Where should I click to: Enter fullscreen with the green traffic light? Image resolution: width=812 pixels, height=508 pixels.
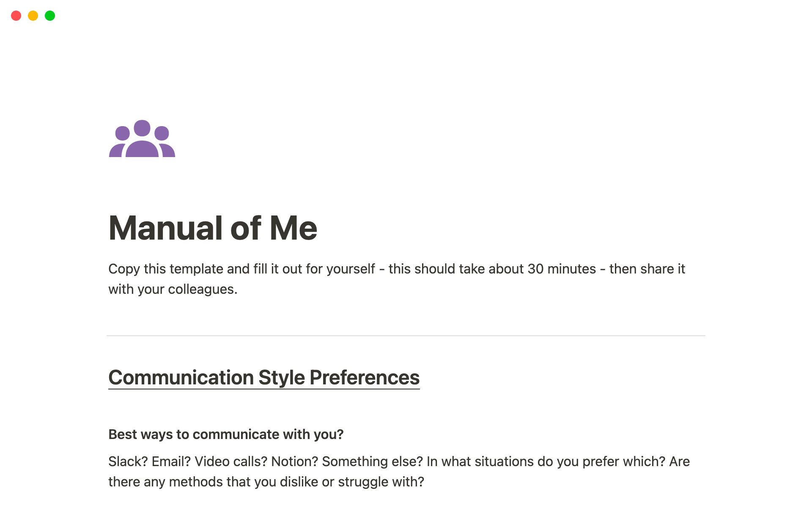(50, 16)
